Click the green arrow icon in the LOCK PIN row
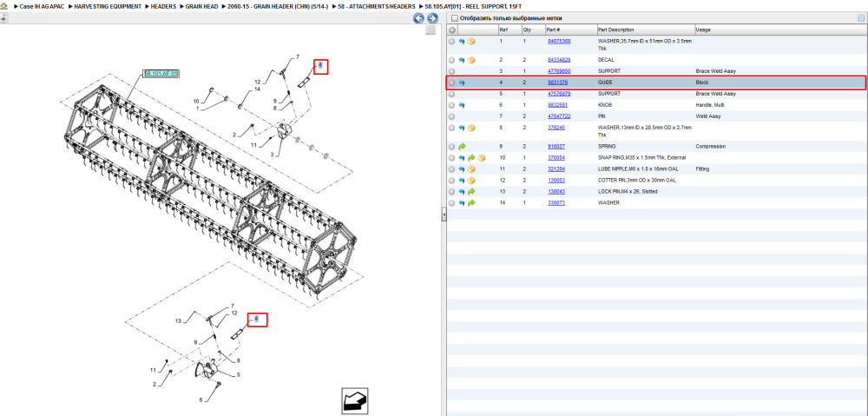Screen dimensions: 868x416 click(x=471, y=192)
